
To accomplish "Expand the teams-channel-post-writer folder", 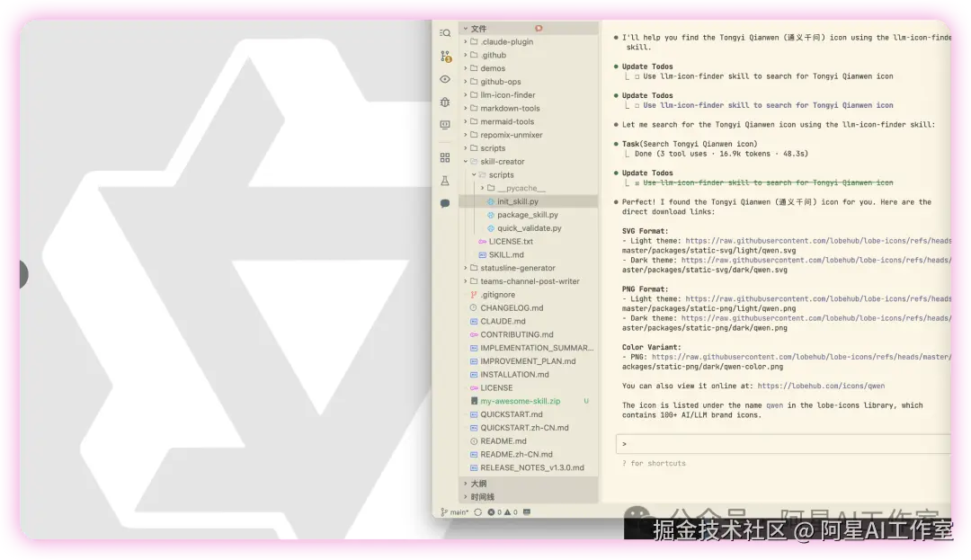I will coord(529,281).
